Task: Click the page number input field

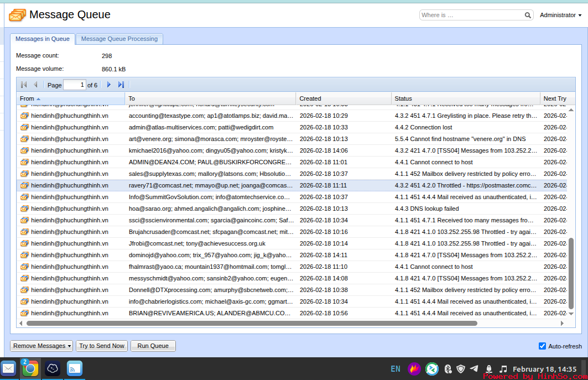Action: point(75,85)
